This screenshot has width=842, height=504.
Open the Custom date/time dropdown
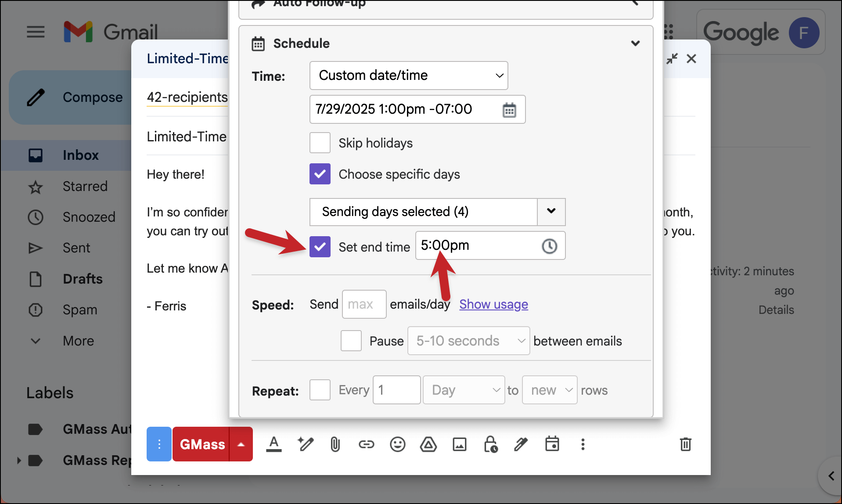coord(408,76)
